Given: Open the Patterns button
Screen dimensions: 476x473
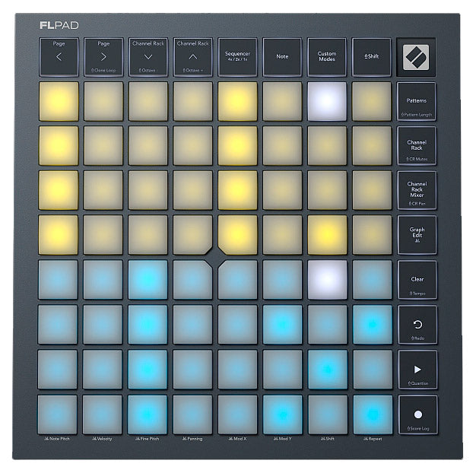Looking at the screenshot, I should (x=417, y=101).
